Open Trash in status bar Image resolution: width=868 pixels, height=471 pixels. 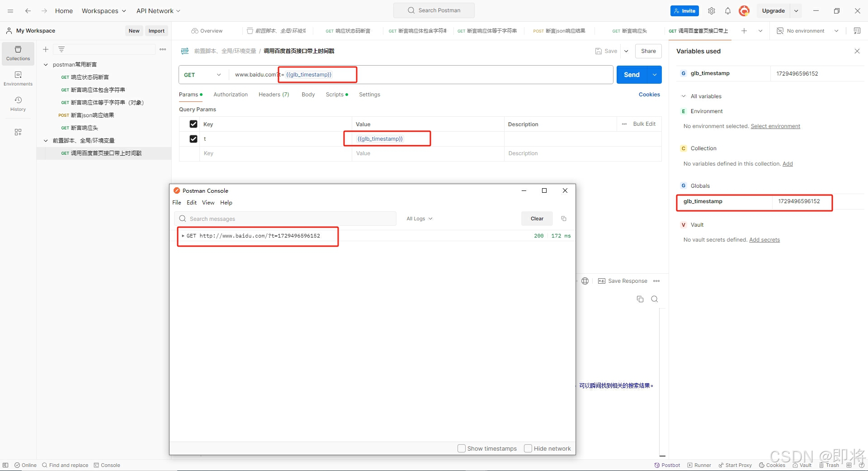tap(829, 465)
